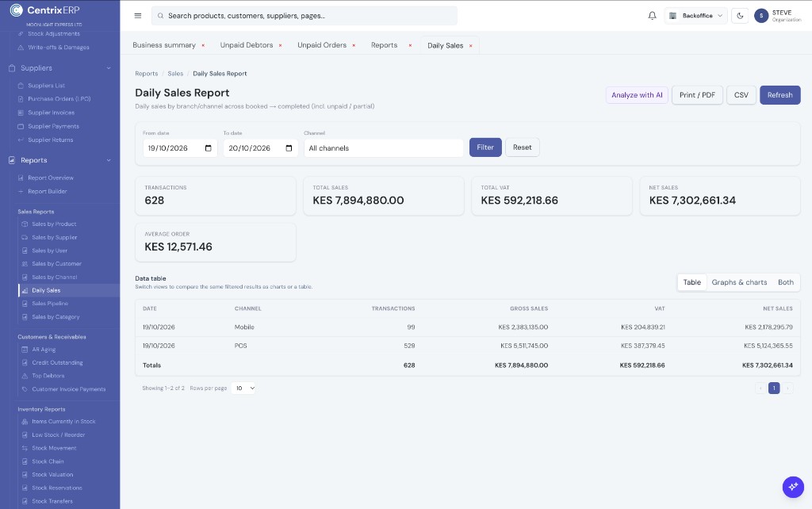Image resolution: width=812 pixels, height=509 pixels.
Task: Open AR Aging report
Action: point(44,350)
